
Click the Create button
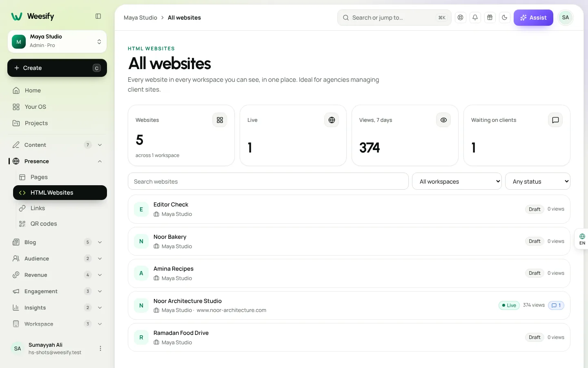pyautogui.click(x=57, y=68)
